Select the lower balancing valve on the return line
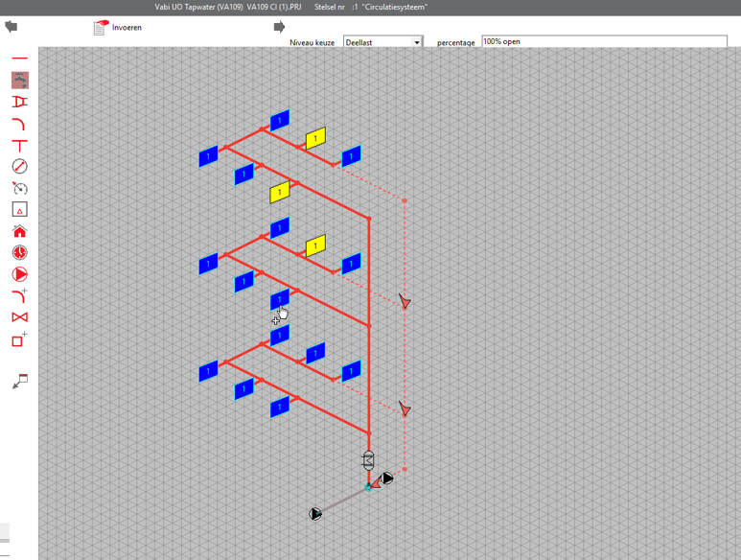Image resolution: width=741 pixels, height=560 pixels. 405,408
